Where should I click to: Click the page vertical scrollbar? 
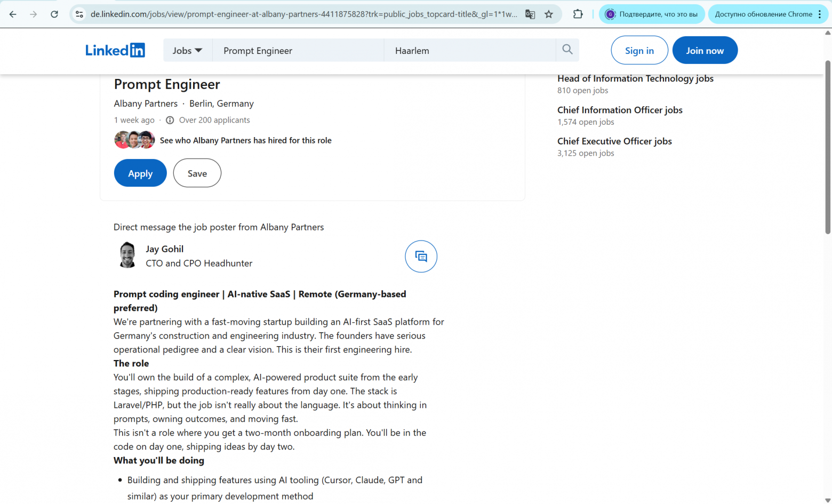828,147
